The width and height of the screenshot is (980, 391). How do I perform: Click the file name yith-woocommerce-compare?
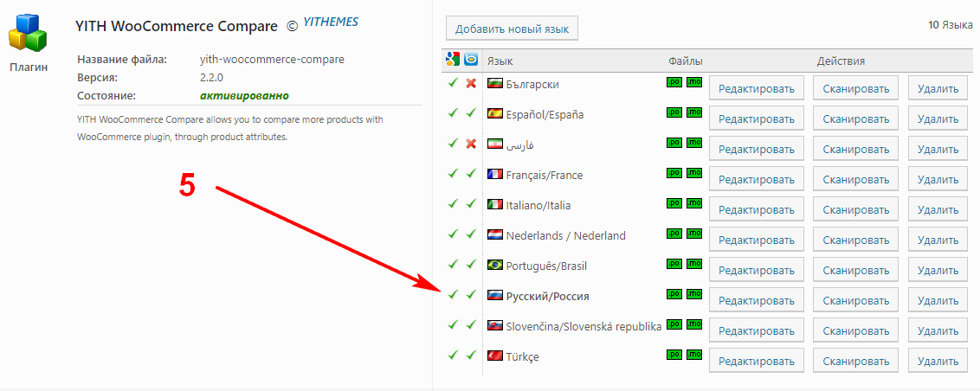pos(272,60)
